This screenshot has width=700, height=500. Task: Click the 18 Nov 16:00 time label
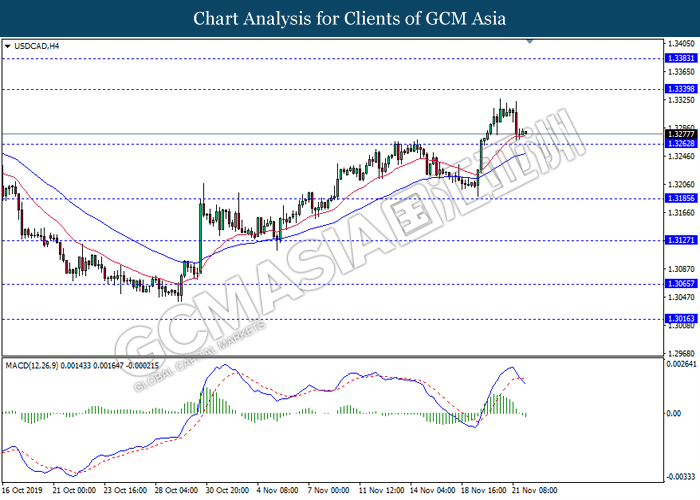[484, 490]
